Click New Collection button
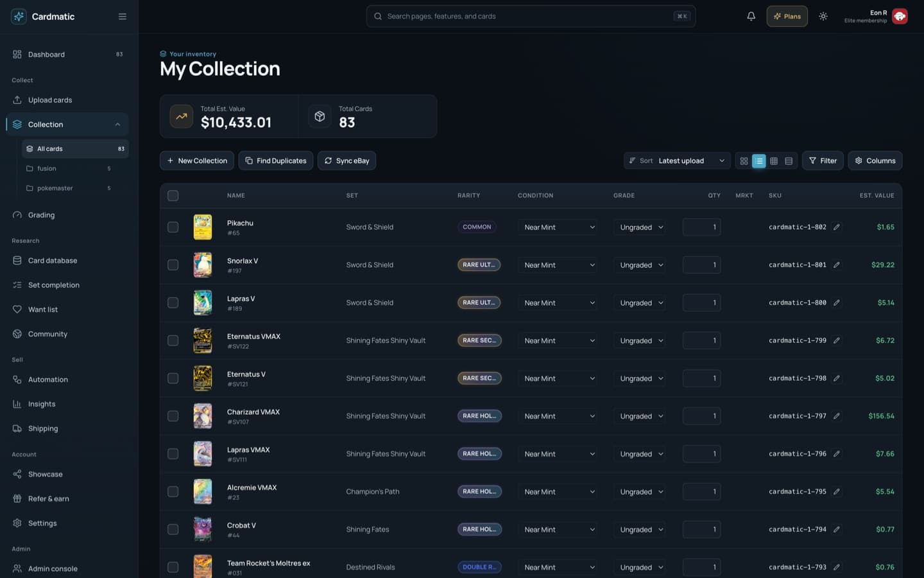 pyautogui.click(x=197, y=161)
